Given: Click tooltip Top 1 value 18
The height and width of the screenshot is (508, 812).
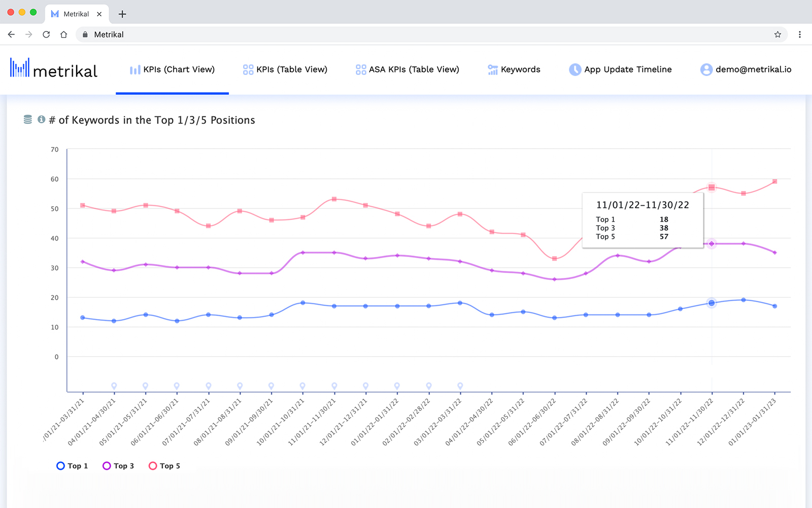Looking at the screenshot, I should (664, 219).
